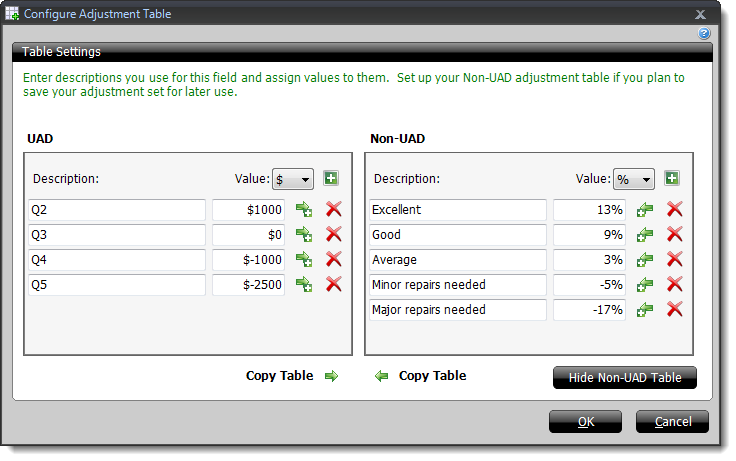Edit the Minor repairs needed value field
The width and height of the screenshot is (736, 461).
click(x=590, y=285)
